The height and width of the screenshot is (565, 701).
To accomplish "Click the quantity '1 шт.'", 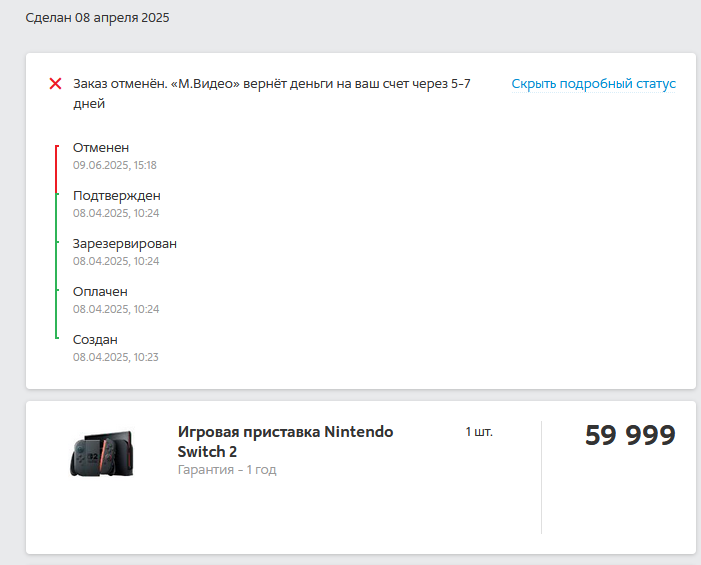I will click(479, 432).
